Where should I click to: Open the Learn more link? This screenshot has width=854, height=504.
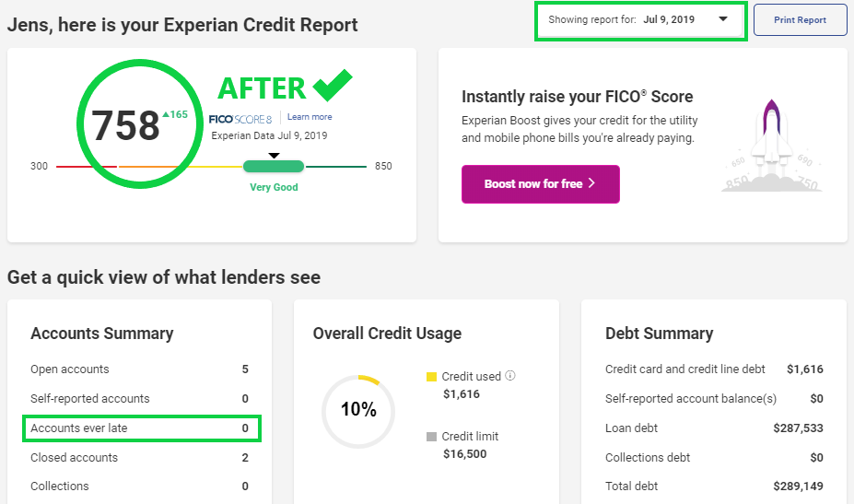point(310,117)
